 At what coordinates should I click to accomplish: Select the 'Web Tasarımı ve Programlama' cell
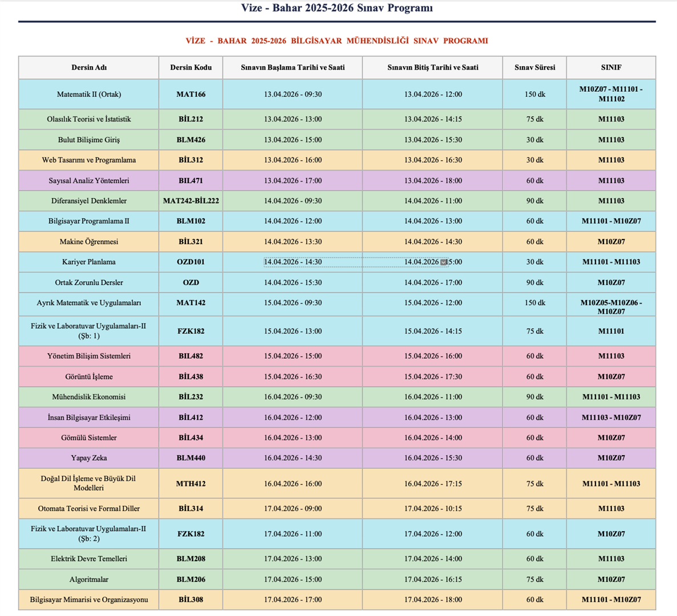click(x=89, y=160)
